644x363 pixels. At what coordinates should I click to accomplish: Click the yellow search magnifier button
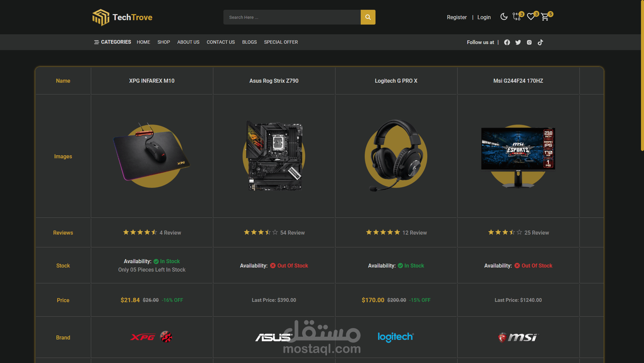pyautogui.click(x=368, y=17)
